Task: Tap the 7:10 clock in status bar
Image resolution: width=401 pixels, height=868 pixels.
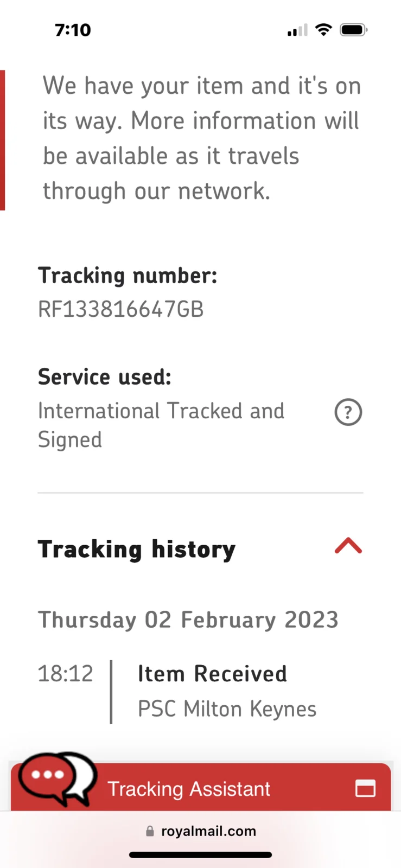Action: (x=73, y=30)
